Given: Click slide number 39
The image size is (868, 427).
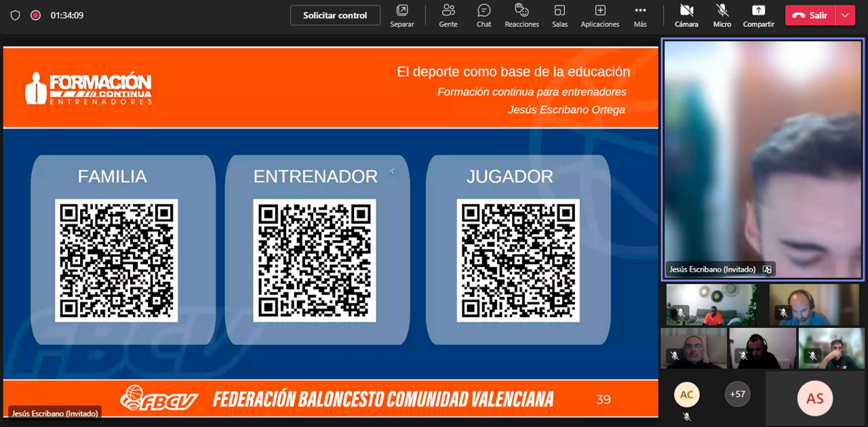Looking at the screenshot, I should point(604,399).
